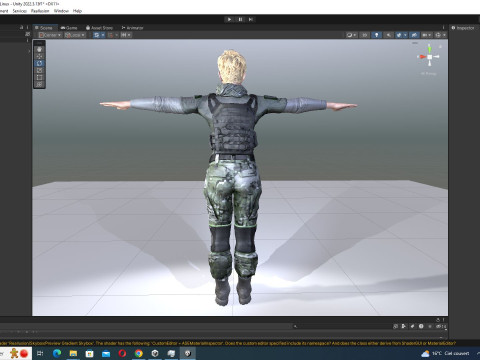This screenshot has width=480, height=360.
Task: Open the snap increment settings dropdown
Action: (x=126, y=35)
